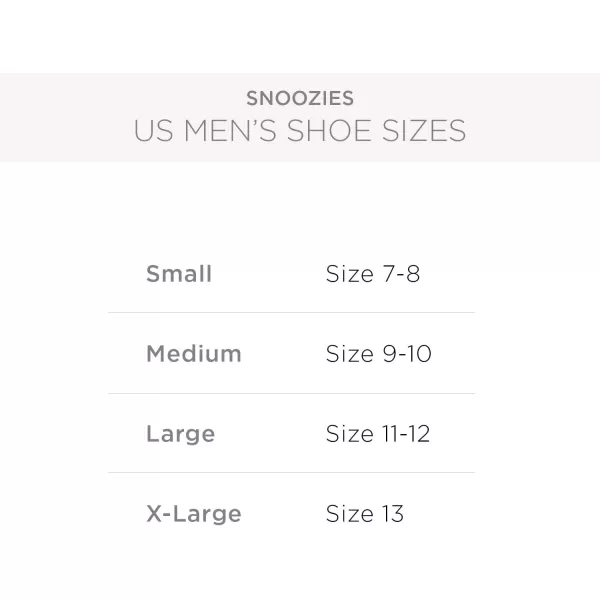Screen dimensions: 600x600
Task: Select the X-Large size label
Action: point(194,514)
